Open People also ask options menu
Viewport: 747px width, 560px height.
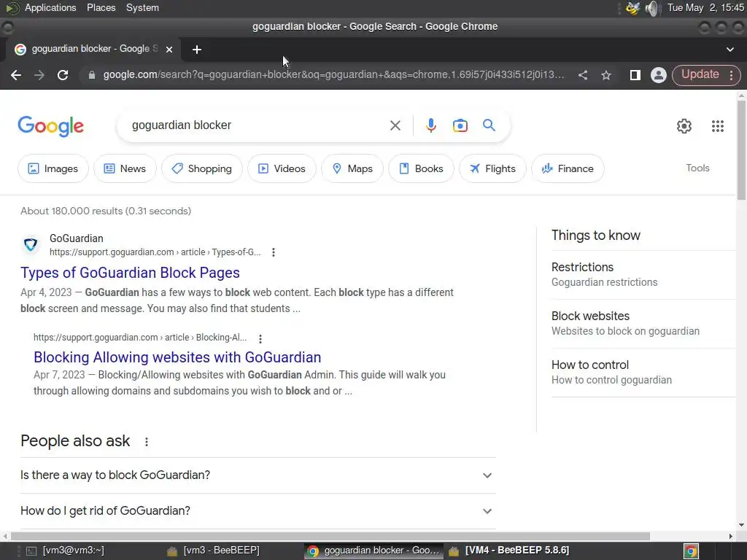pyautogui.click(x=147, y=442)
